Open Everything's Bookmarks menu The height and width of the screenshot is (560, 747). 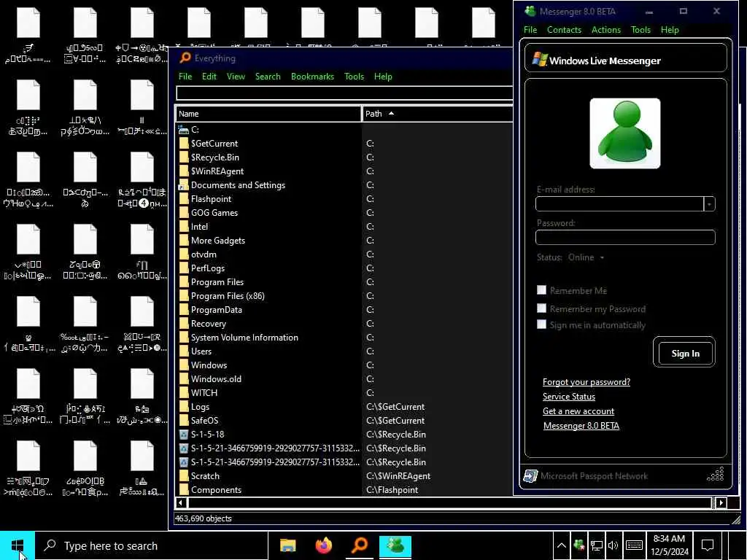pyautogui.click(x=312, y=76)
